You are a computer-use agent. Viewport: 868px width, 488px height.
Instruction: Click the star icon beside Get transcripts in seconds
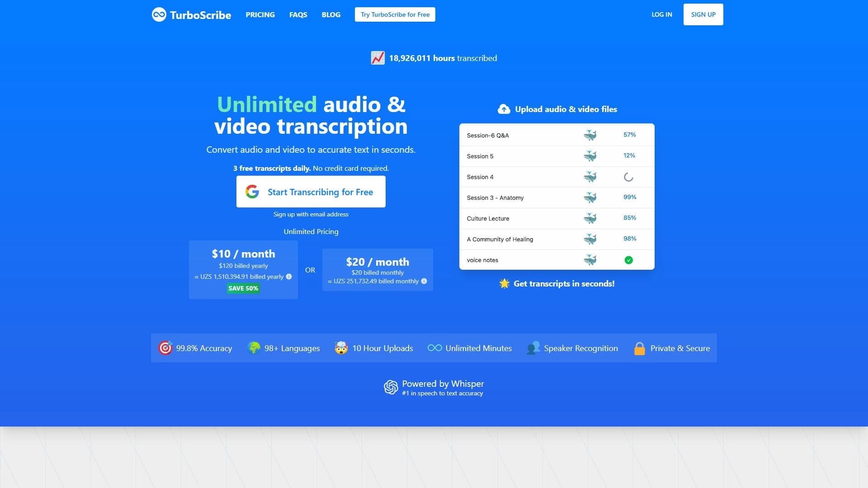coord(504,283)
